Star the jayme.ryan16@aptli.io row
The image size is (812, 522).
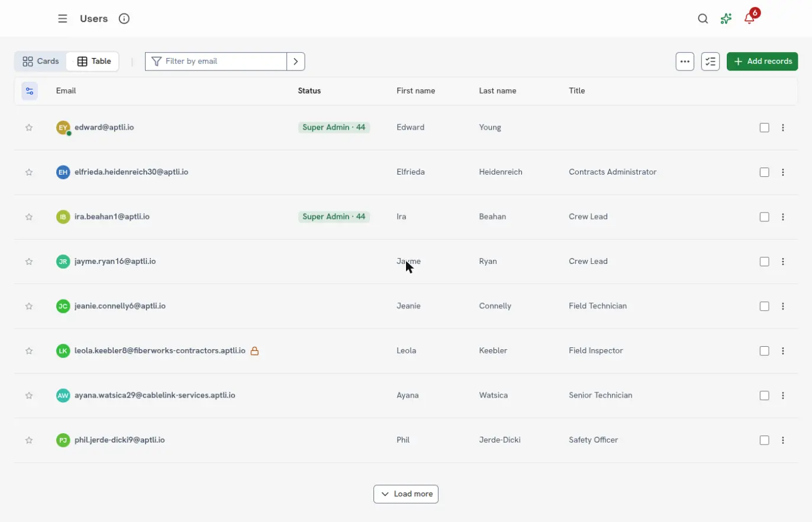[29, 262]
